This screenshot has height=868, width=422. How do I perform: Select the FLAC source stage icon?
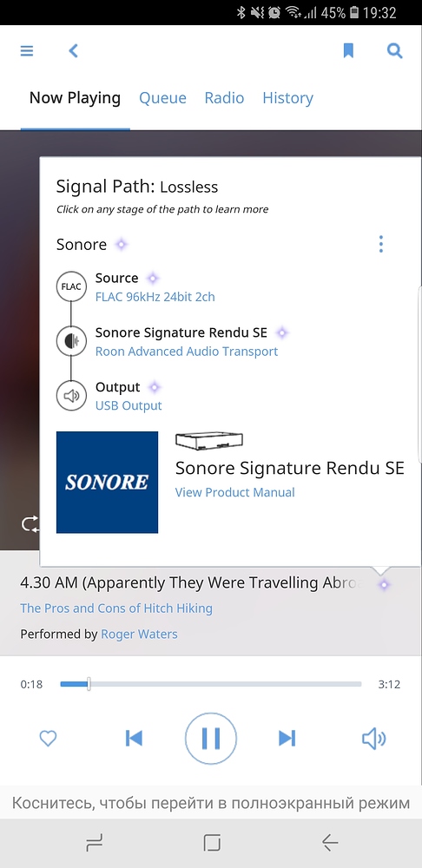[71, 286]
